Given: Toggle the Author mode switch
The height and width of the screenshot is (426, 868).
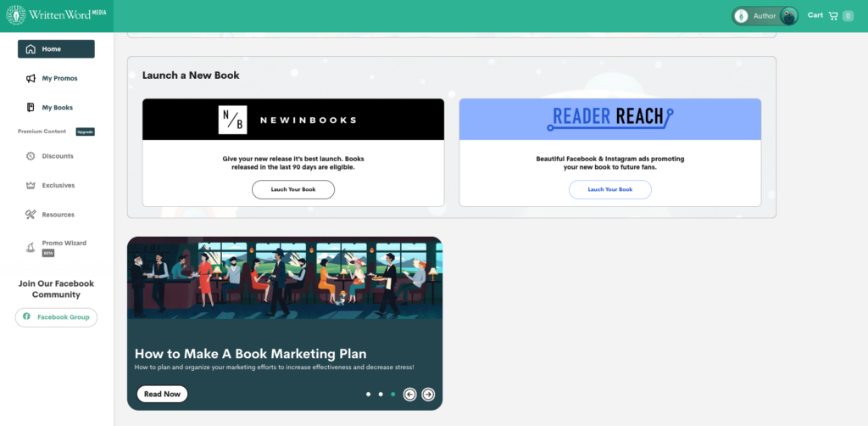Looking at the screenshot, I should point(765,16).
